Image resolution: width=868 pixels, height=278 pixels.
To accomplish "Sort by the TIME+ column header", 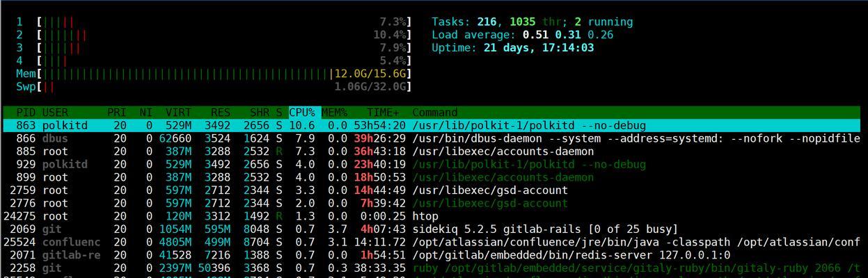I will (x=384, y=113).
